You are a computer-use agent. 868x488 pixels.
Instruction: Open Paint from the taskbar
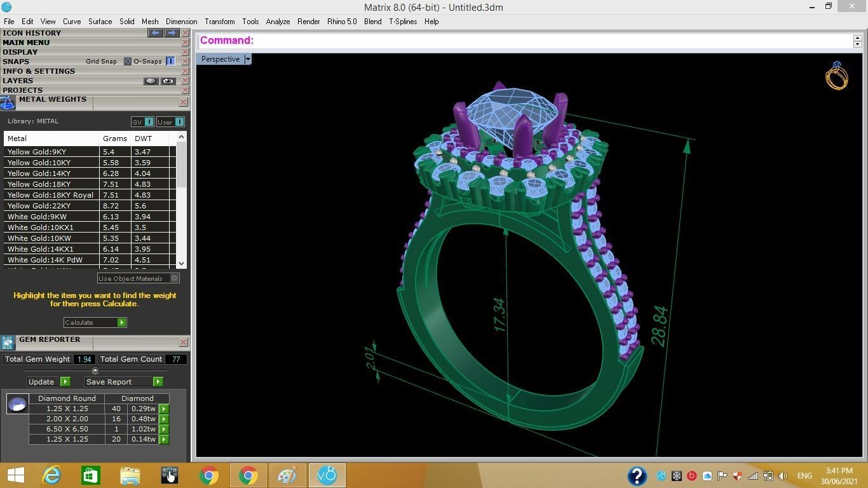[x=287, y=475]
